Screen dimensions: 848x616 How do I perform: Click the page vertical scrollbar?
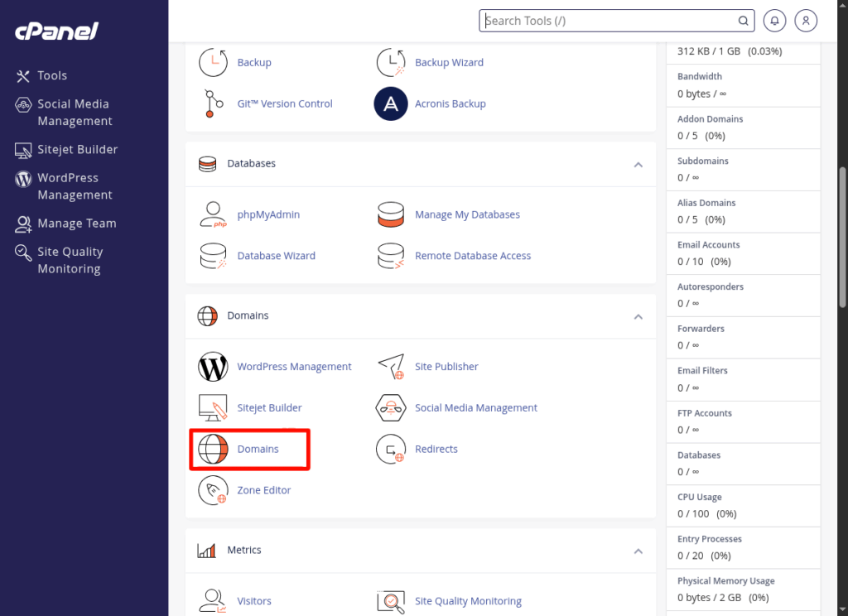tap(843, 236)
